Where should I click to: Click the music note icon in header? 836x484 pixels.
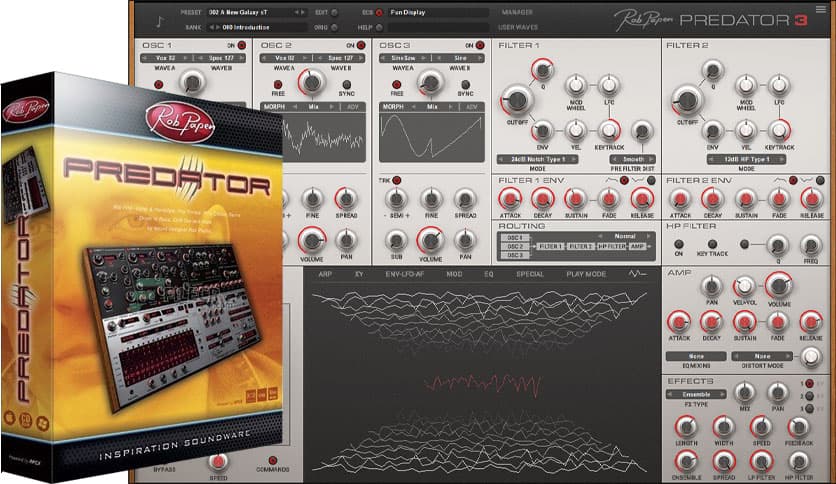click(159, 21)
